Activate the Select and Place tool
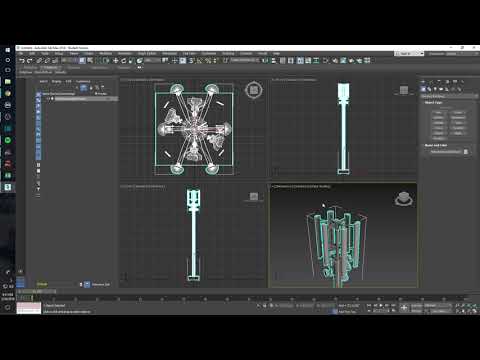This screenshot has height=360, width=480. pyautogui.click(x=139, y=61)
